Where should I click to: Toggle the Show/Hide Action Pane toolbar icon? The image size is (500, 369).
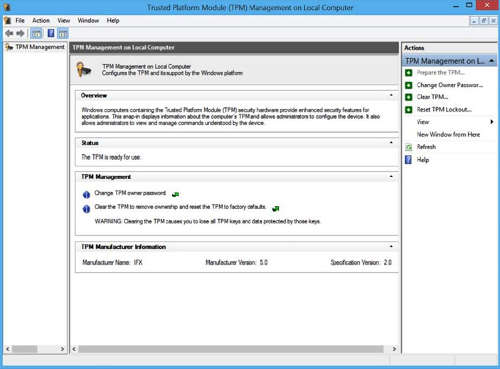pyautogui.click(x=63, y=33)
